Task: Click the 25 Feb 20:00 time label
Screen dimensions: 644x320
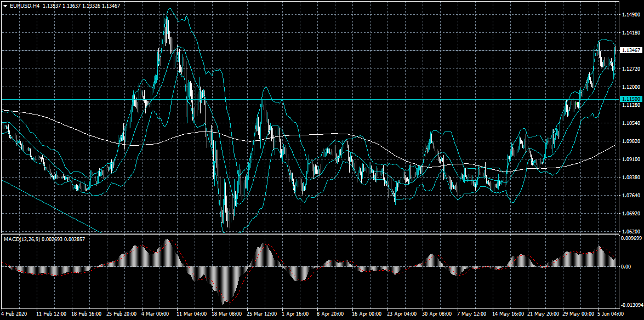Action: (x=122, y=314)
